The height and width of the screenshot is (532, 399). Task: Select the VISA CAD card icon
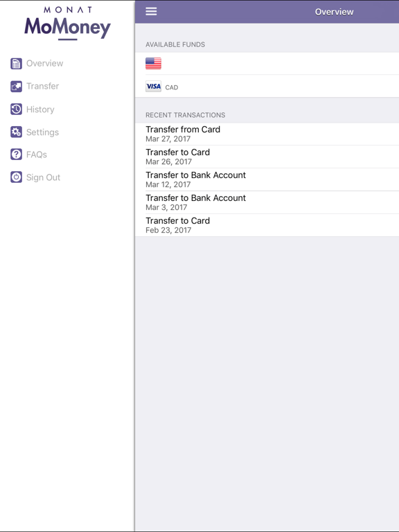click(153, 87)
